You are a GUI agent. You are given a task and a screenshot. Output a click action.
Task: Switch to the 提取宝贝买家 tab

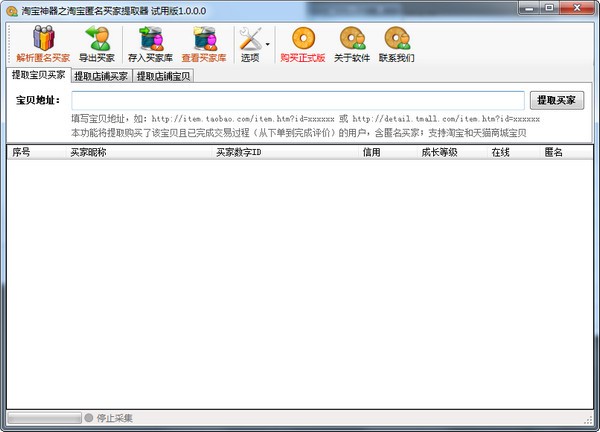[x=39, y=75]
